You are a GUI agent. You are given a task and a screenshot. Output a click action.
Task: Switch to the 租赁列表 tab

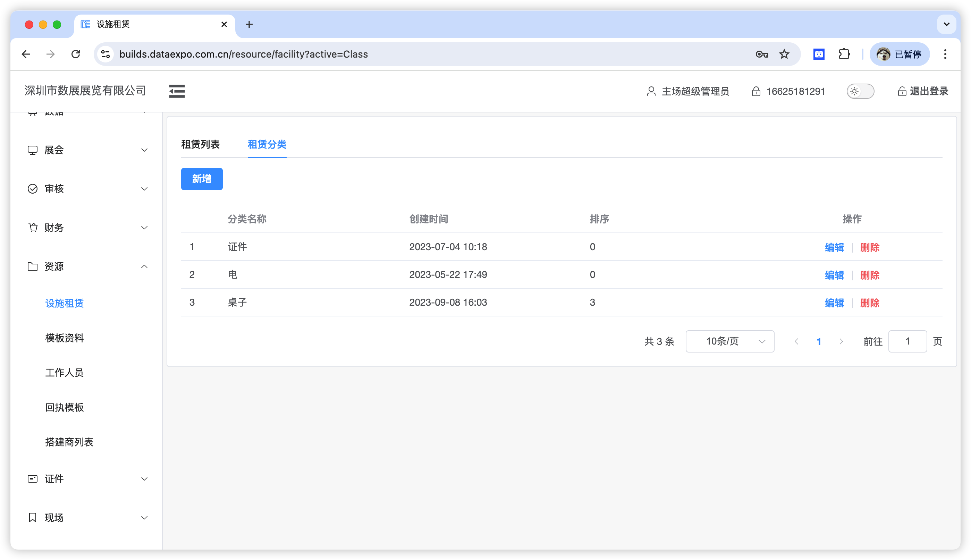coord(200,144)
